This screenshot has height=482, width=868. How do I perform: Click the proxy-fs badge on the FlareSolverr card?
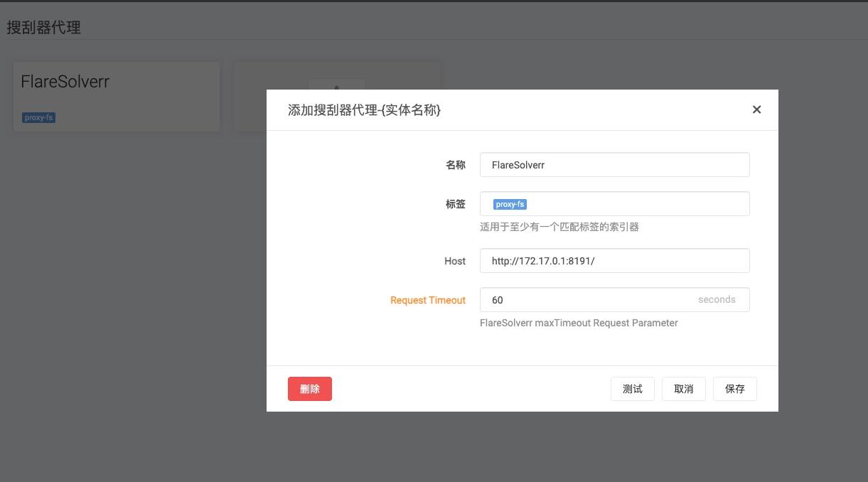tap(37, 117)
